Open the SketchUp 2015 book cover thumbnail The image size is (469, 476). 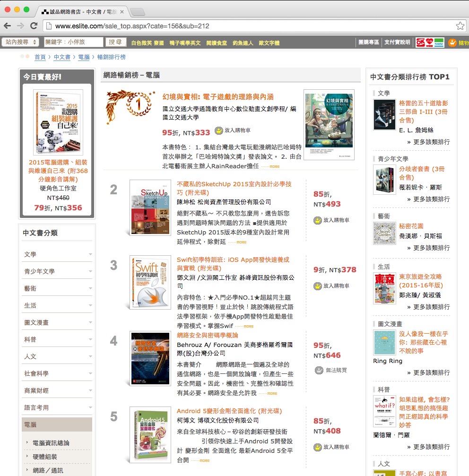coord(150,208)
